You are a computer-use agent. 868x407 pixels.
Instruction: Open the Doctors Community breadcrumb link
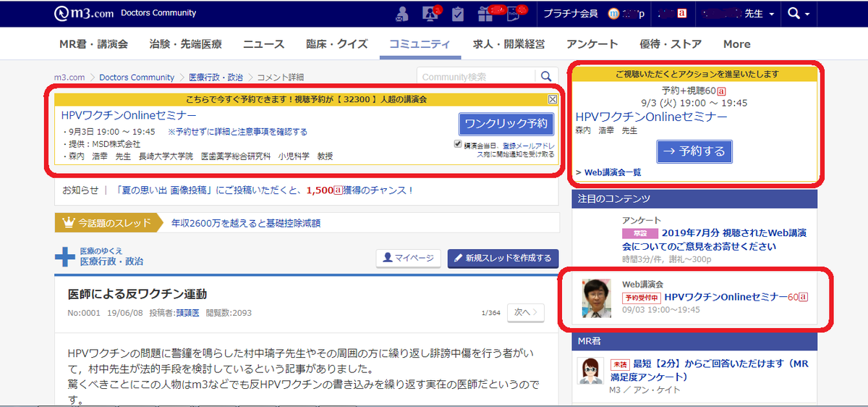(137, 77)
